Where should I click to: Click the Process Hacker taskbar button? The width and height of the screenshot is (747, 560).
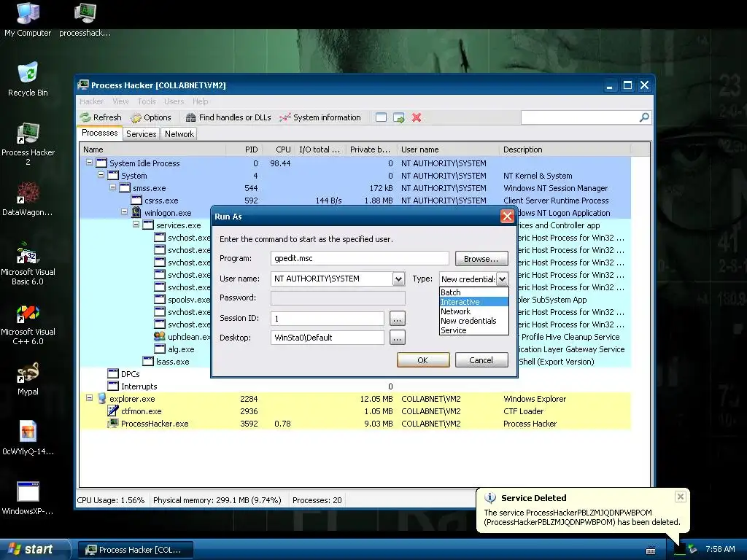[x=135, y=550]
